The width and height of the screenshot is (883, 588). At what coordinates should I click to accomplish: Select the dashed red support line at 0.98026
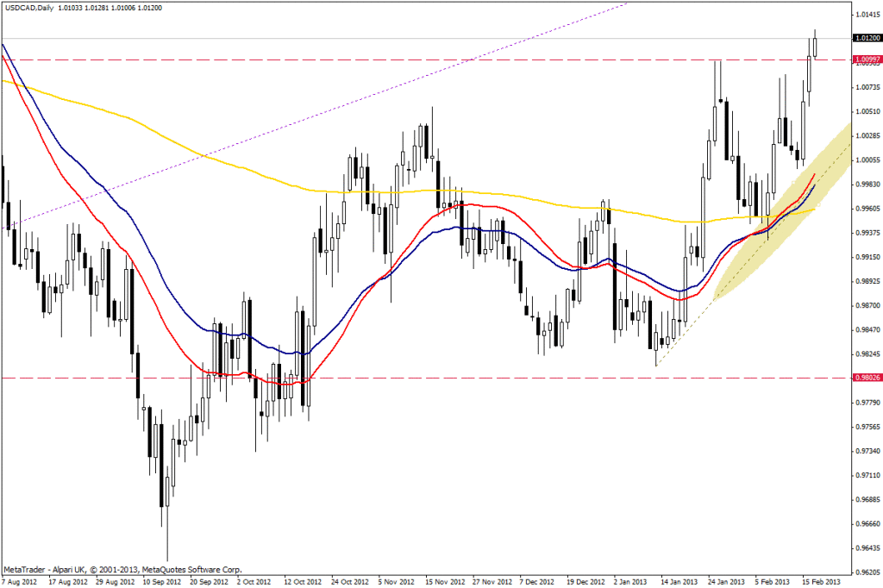click(431, 378)
